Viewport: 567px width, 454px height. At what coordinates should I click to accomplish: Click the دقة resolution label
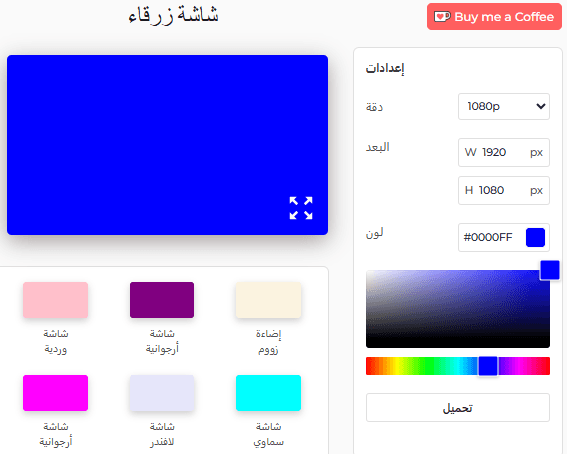tap(374, 107)
